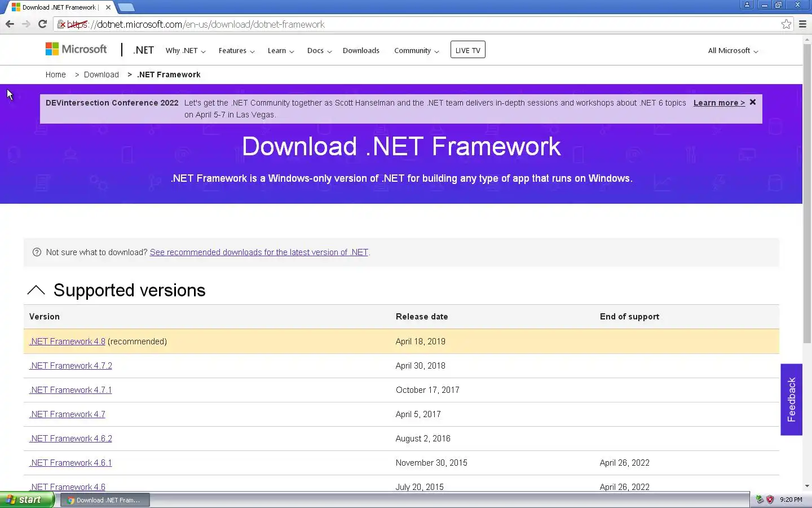This screenshot has width=812, height=508.
Task: Open the Windows start menu
Action: (27, 500)
